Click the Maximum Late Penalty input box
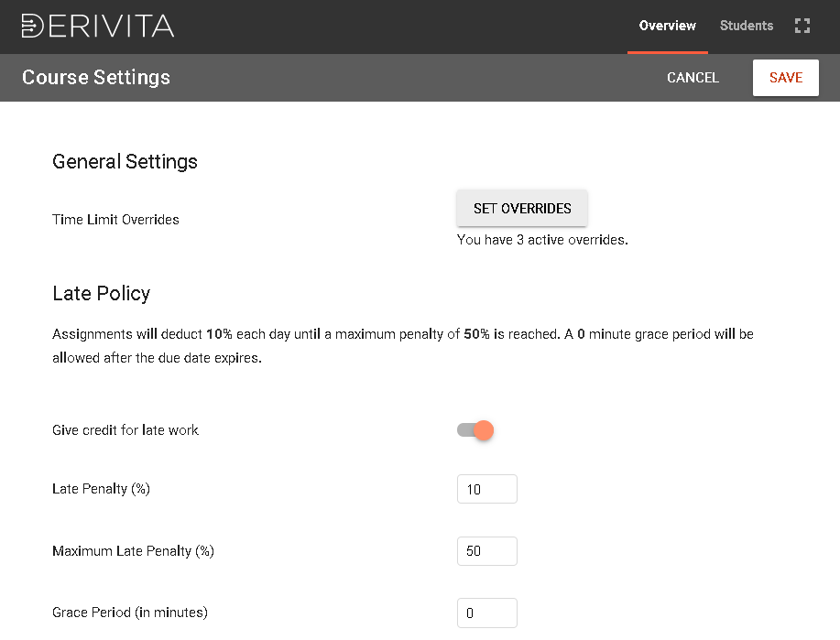Viewport: 840px width, 640px height. point(486,551)
